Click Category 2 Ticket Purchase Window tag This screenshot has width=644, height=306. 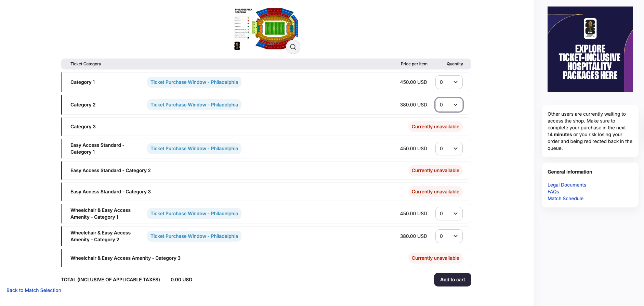tap(194, 105)
